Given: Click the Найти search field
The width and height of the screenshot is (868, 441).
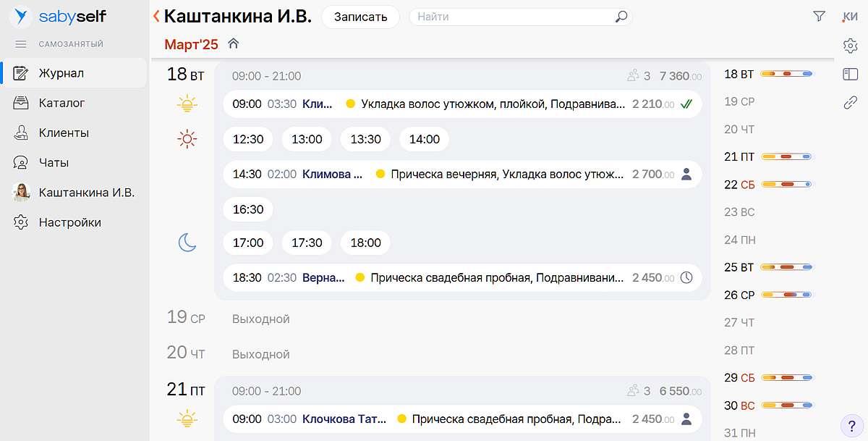Looking at the screenshot, I should 514,17.
